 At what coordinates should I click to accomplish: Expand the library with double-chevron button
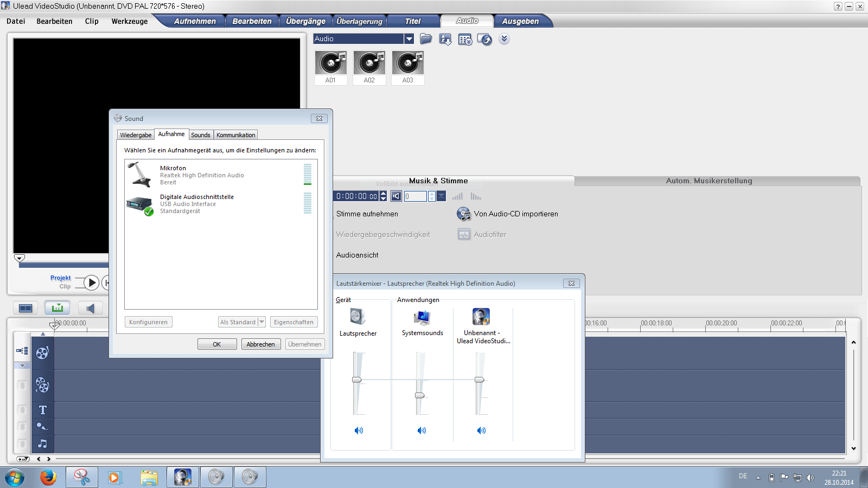click(x=504, y=39)
